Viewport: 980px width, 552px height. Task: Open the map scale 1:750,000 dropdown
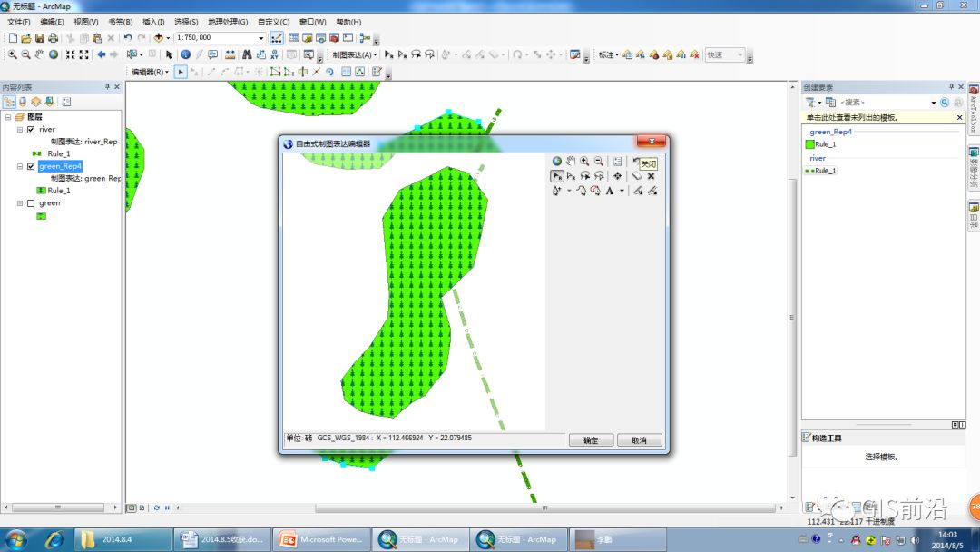pyautogui.click(x=261, y=38)
